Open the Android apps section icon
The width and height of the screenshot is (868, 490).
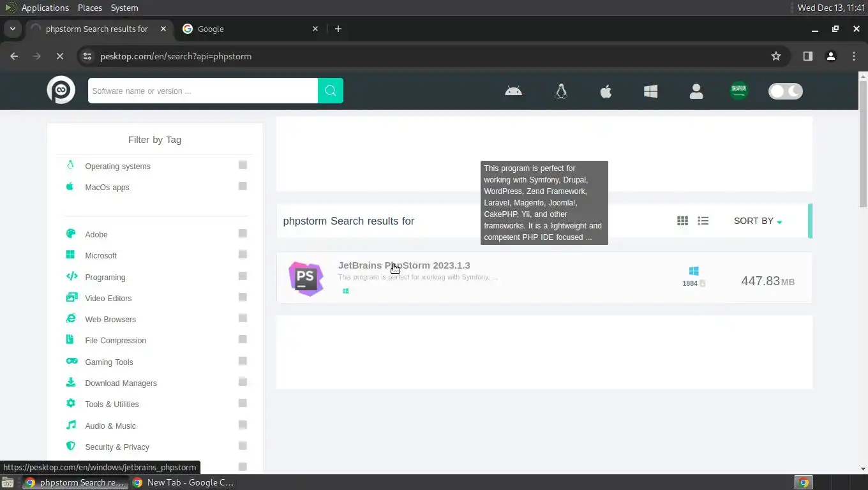pos(513,91)
